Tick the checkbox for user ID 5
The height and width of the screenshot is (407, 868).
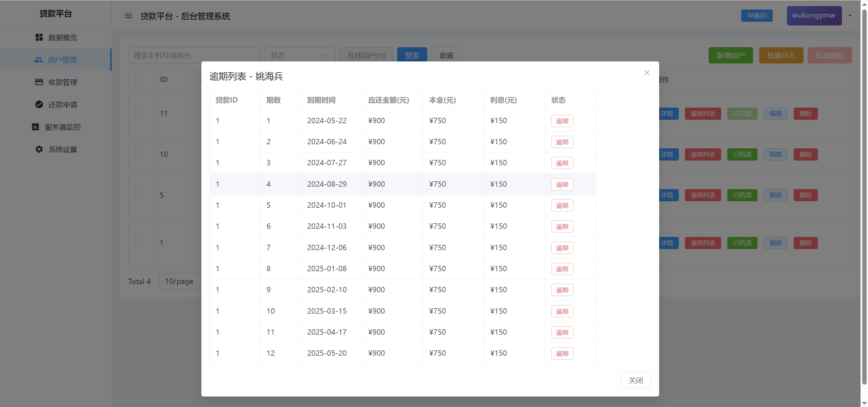tap(138, 195)
